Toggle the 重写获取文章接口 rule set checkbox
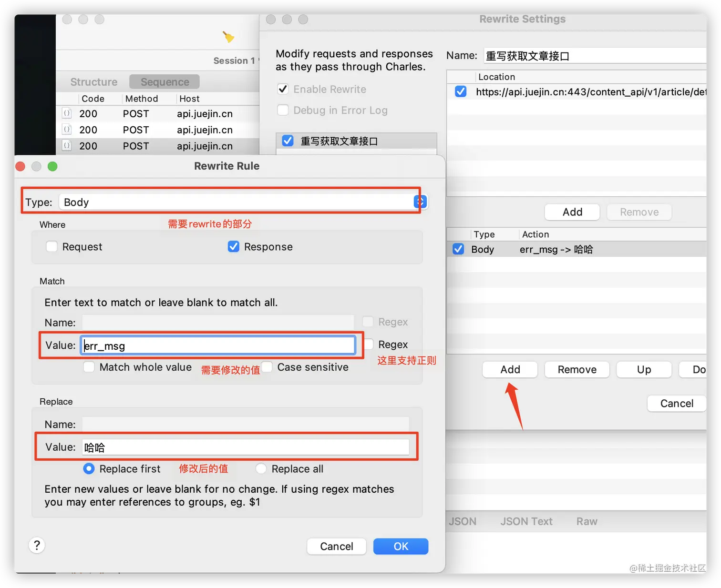 pos(288,141)
